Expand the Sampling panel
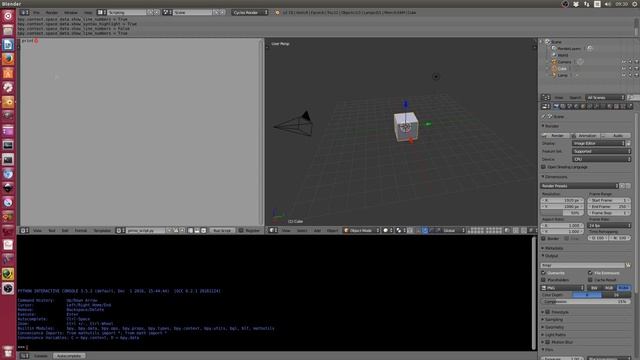Viewport: 640px width, 360px height. coord(552,320)
